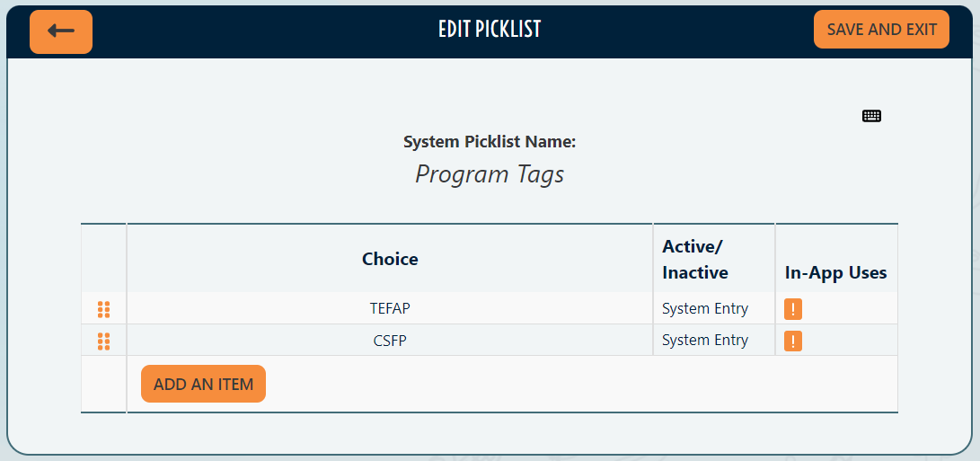The image size is (980, 461).
Task: Click the In-App Uses warning icon for TEFAP
Action: 792,309
